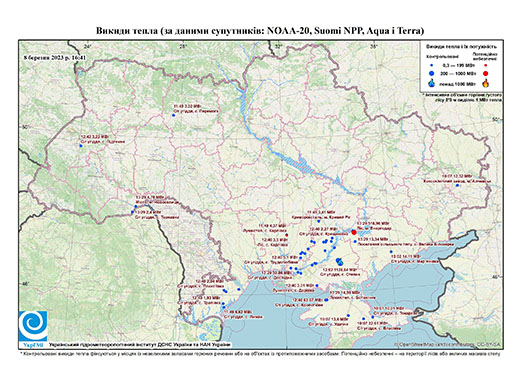Open the OpenStreetMap contributors attribution link
Screen dimensions: 520x368
[x=448, y=344]
